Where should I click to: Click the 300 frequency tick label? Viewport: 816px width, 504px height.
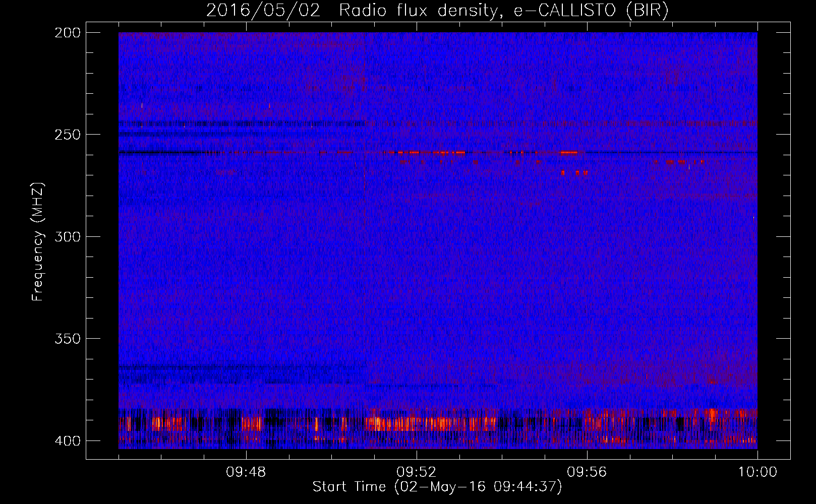[68, 236]
